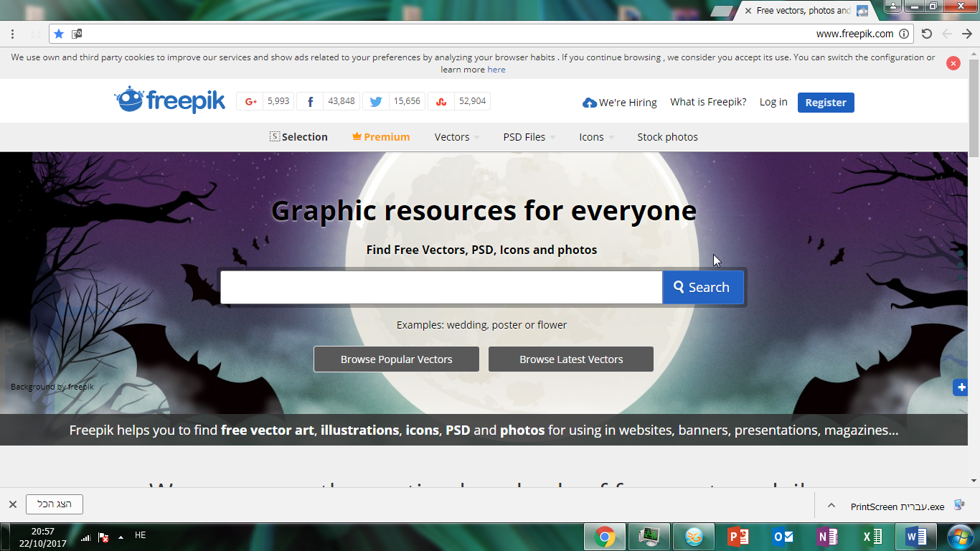Click the blue plus button on the page edge

click(960, 387)
